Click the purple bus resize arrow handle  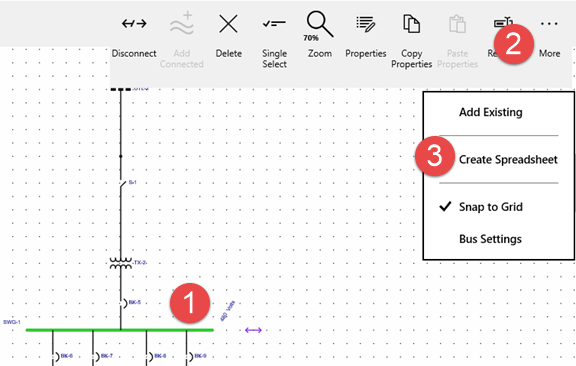253,330
